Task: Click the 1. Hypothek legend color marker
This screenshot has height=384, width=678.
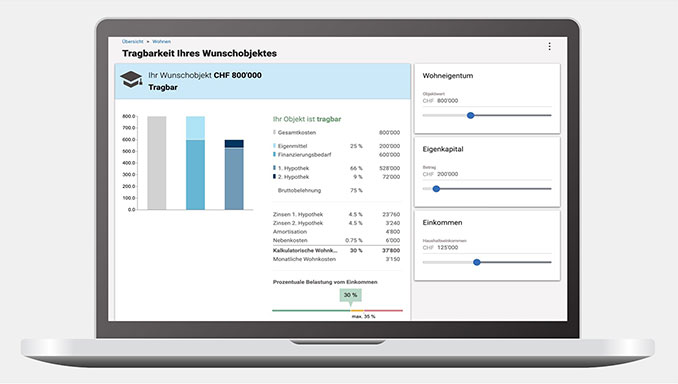Action: pyautogui.click(x=274, y=168)
